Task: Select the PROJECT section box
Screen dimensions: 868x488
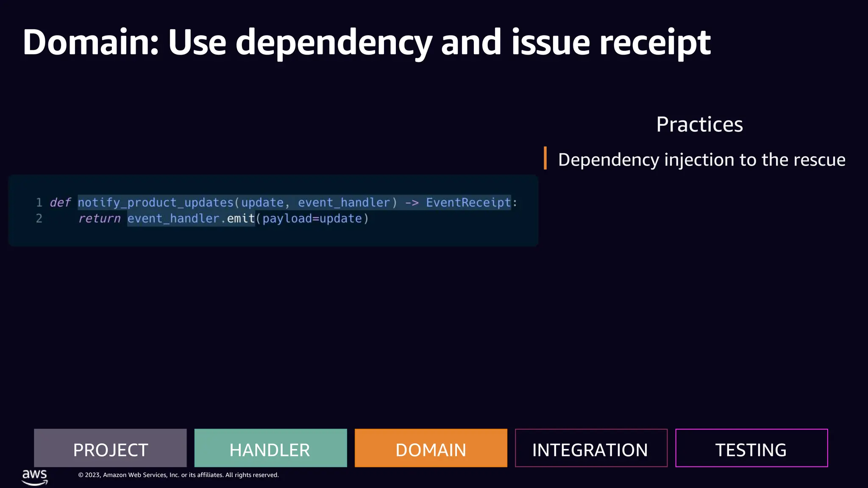Action: point(110,448)
